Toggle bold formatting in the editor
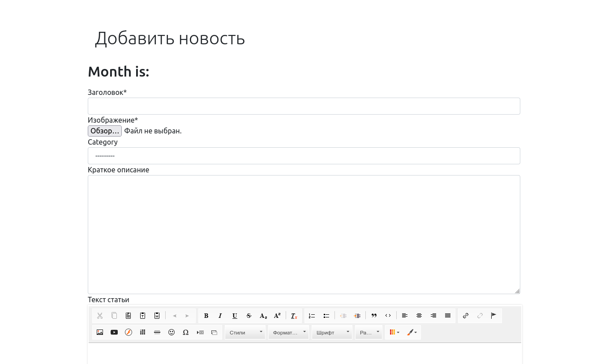Screen dimensions: 613x364 click(x=206, y=316)
